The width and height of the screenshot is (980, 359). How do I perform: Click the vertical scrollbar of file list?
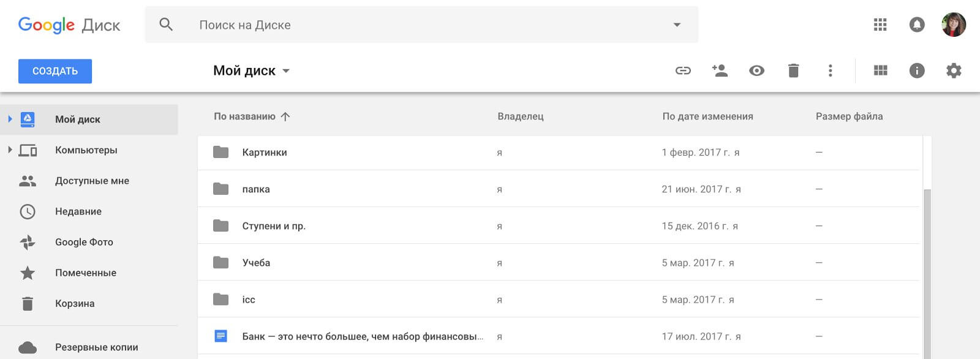coord(927,270)
